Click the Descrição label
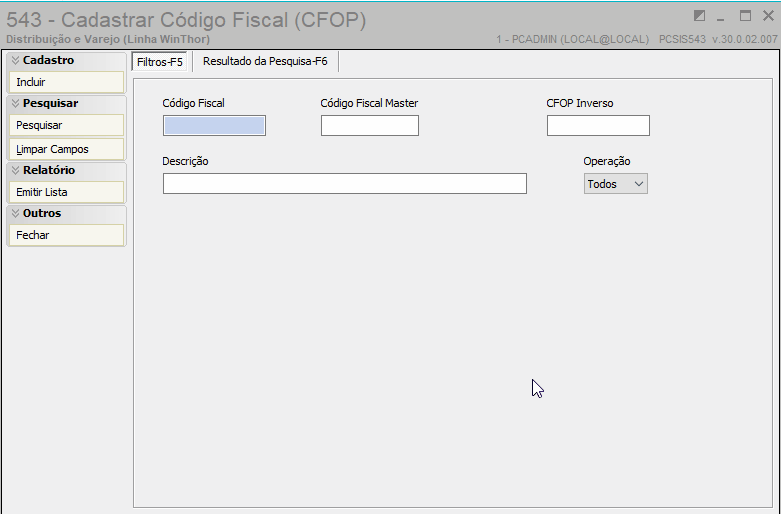The width and height of the screenshot is (781, 514). (x=185, y=161)
